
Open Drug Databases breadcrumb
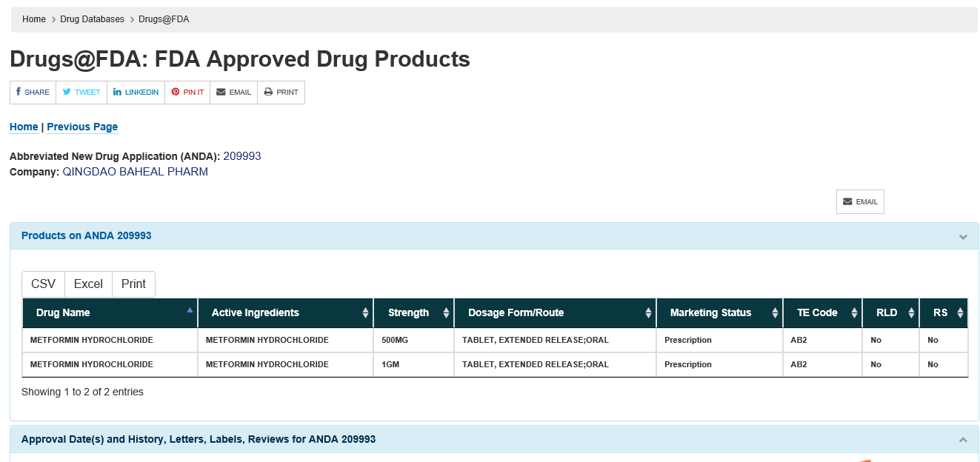point(92,19)
